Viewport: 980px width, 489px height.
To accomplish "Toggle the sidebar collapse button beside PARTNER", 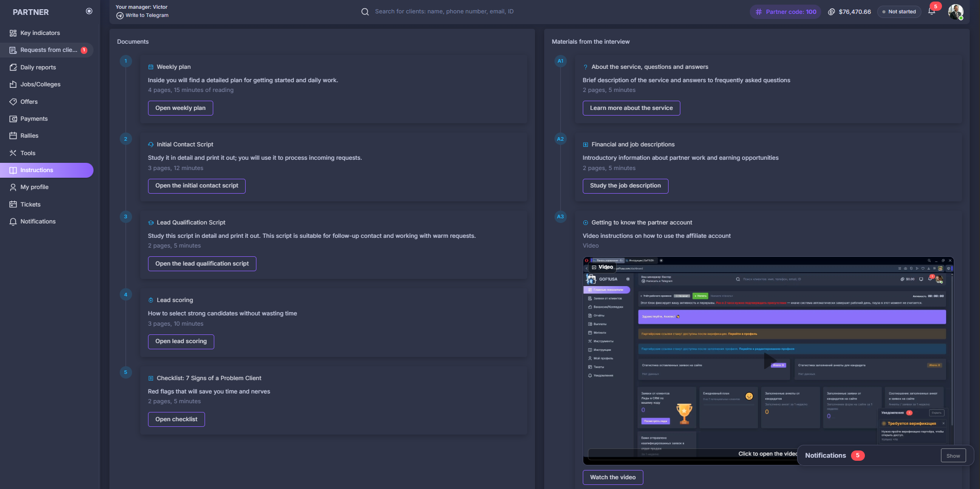I will 89,11.
